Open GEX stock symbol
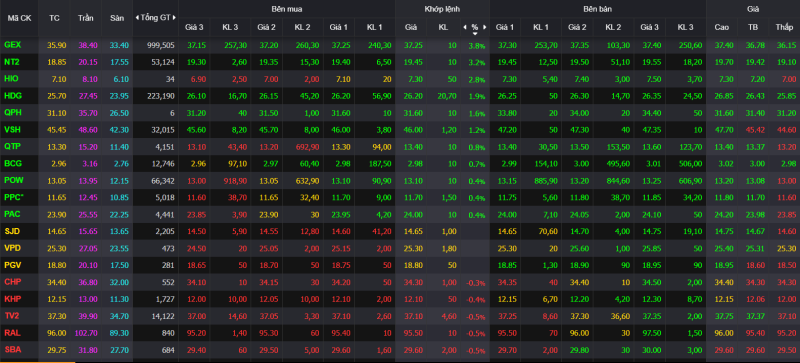 click(x=12, y=45)
